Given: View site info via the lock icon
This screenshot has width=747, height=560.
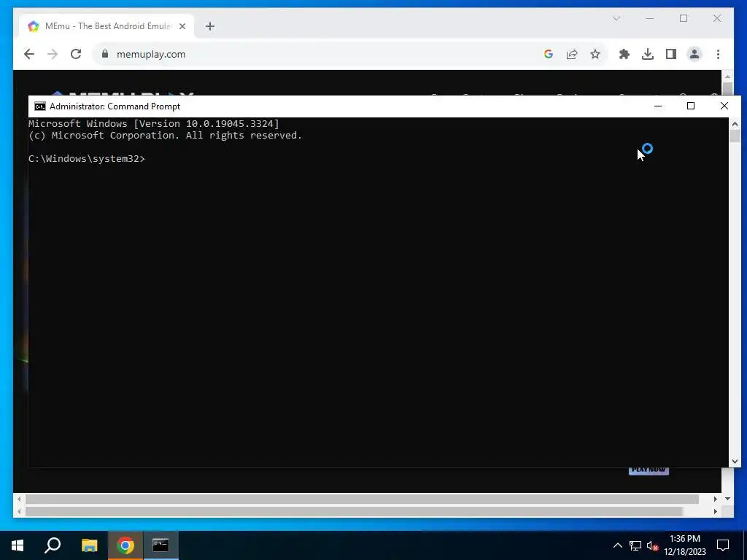Looking at the screenshot, I should [x=105, y=54].
